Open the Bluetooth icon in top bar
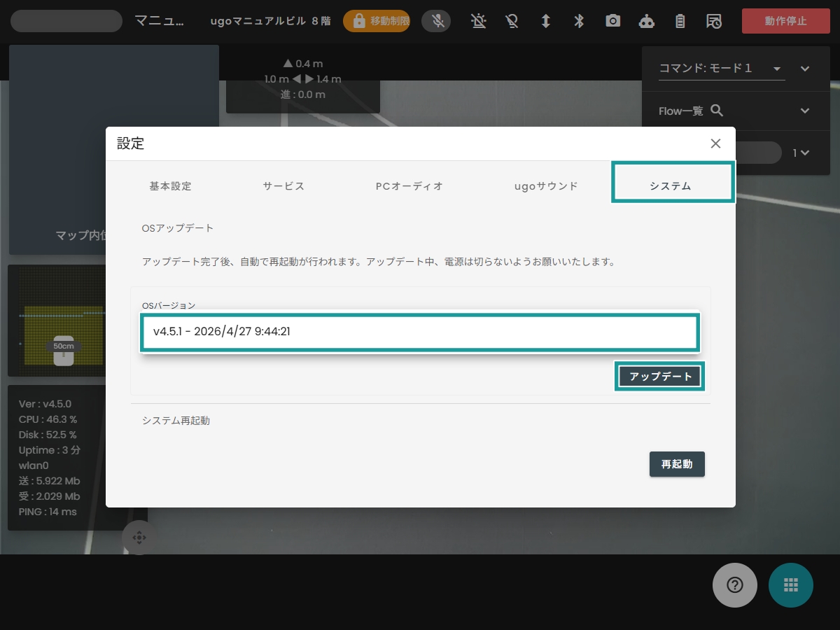The image size is (840, 630). pos(579,21)
